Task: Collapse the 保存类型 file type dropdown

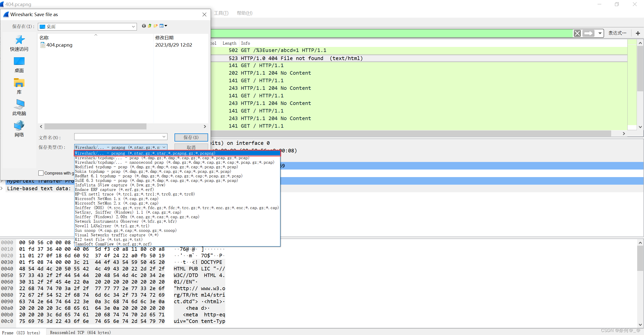Action: coord(164,147)
